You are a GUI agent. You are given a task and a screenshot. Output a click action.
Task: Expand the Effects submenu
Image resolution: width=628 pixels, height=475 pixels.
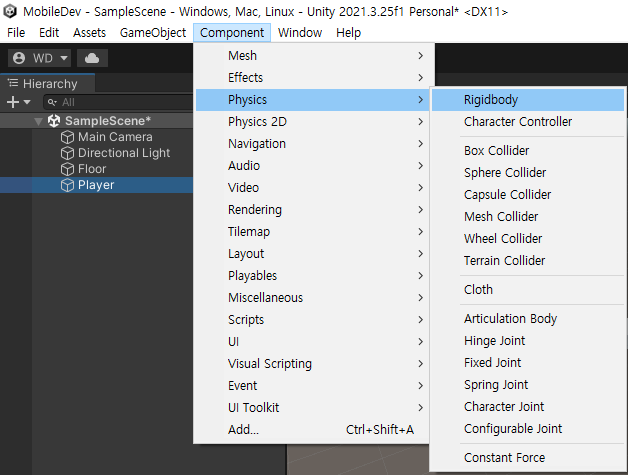click(312, 78)
